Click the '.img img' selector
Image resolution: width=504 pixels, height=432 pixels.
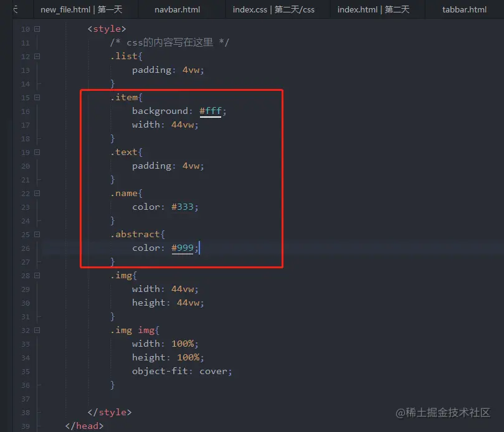[132, 330]
